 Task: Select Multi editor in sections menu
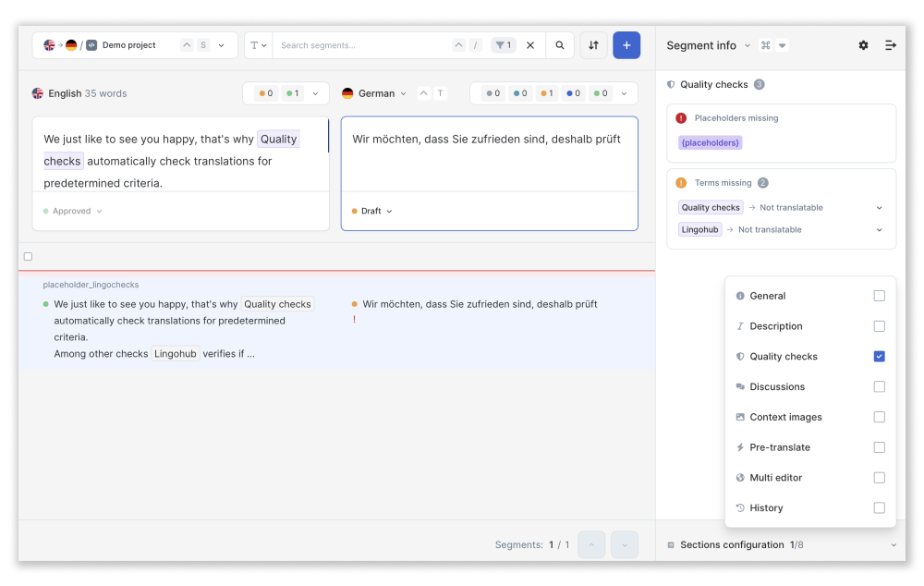pos(775,478)
